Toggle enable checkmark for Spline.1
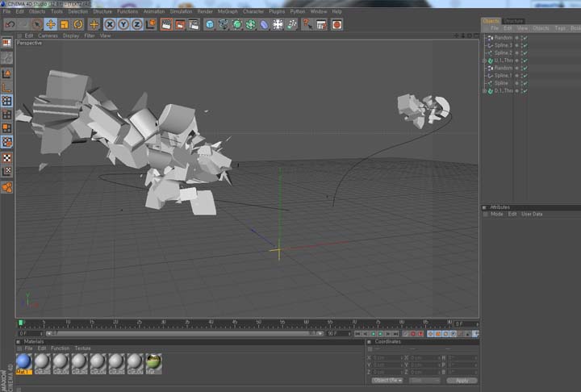The width and height of the screenshot is (581, 392). (x=525, y=76)
